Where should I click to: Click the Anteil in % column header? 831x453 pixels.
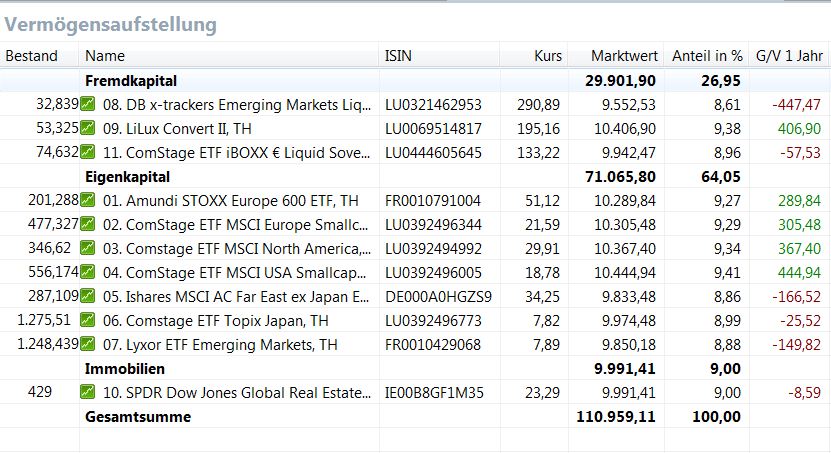[x=707, y=56]
